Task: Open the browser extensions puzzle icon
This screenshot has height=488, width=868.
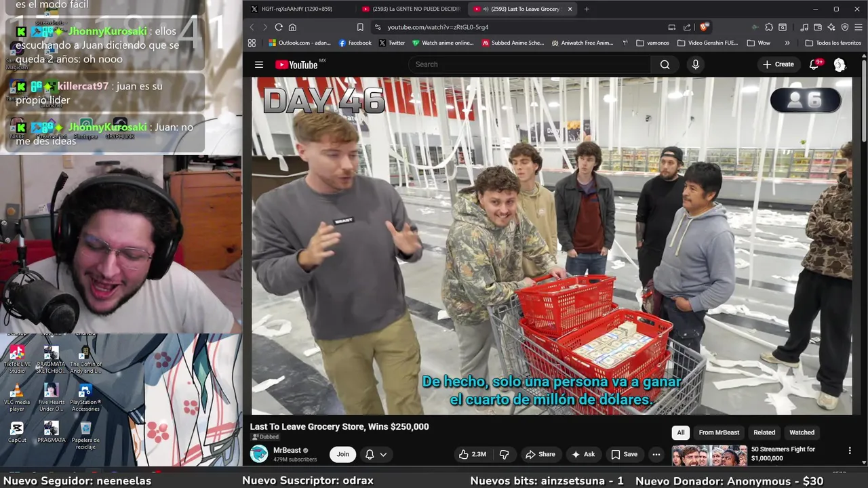Action: (x=768, y=27)
